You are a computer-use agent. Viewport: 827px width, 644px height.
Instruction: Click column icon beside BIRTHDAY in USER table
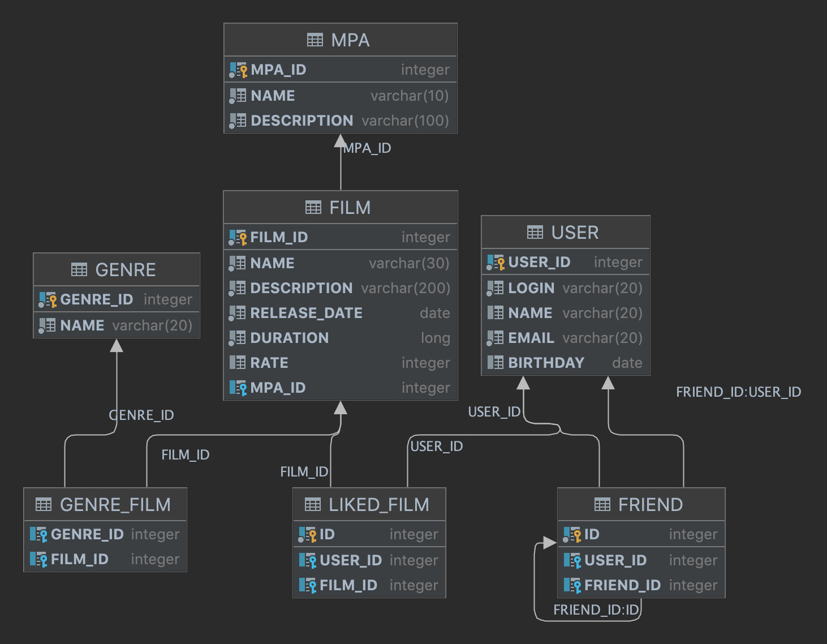tap(496, 363)
